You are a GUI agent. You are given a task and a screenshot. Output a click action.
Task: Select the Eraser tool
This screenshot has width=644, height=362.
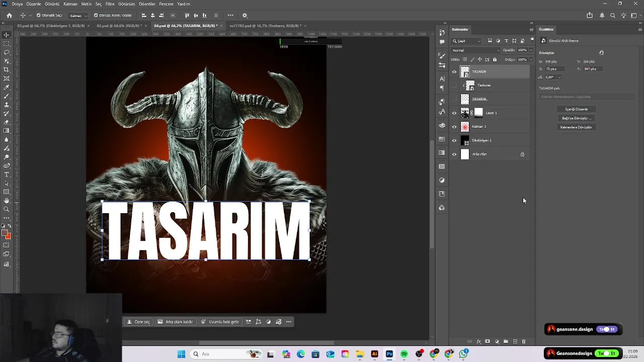7,122
